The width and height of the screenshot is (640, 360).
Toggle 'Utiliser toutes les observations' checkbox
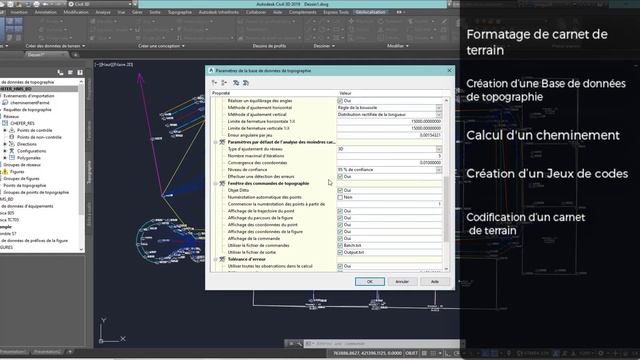click(340, 266)
